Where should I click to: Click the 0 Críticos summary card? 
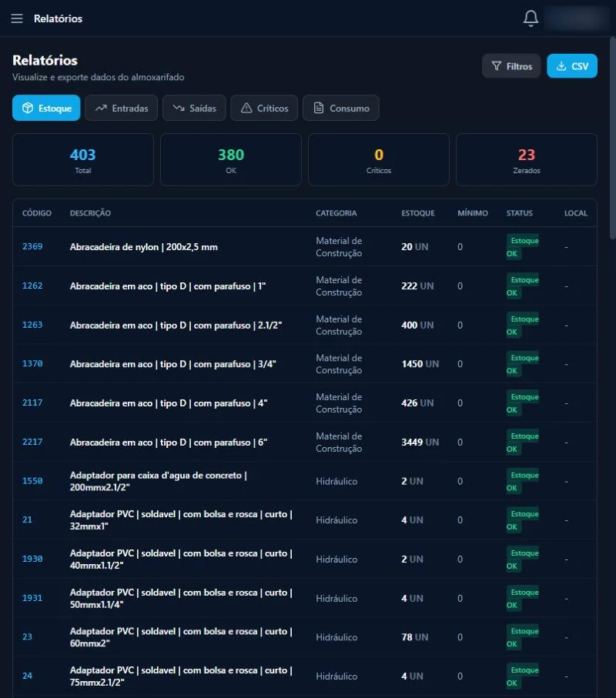379,160
